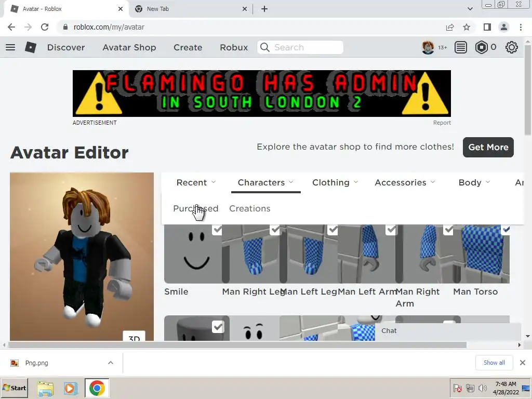Toggle the Man Right Leg checkbox

275,230
